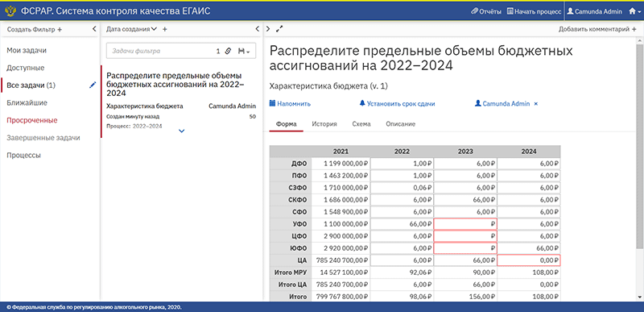Click ЦА 2024 cell with 0,00
The width and height of the screenshot is (644, 312).
click(529, 260)
